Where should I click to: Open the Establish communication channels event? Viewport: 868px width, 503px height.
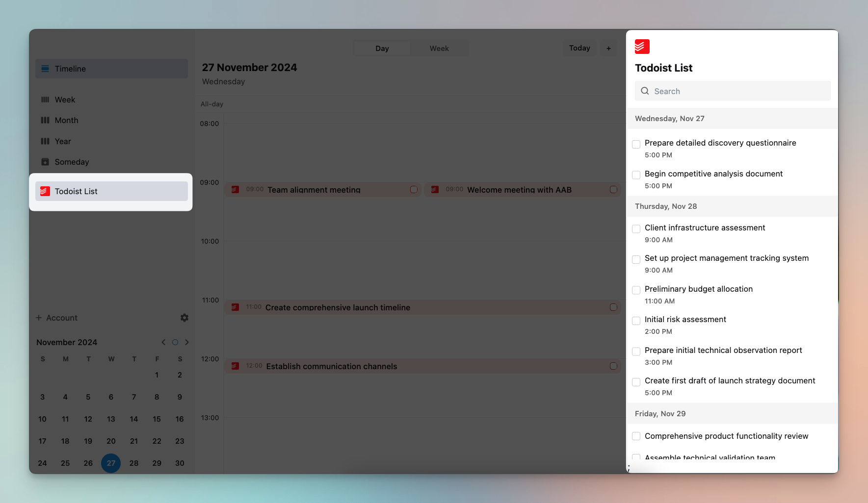click(x=423, y=366)
